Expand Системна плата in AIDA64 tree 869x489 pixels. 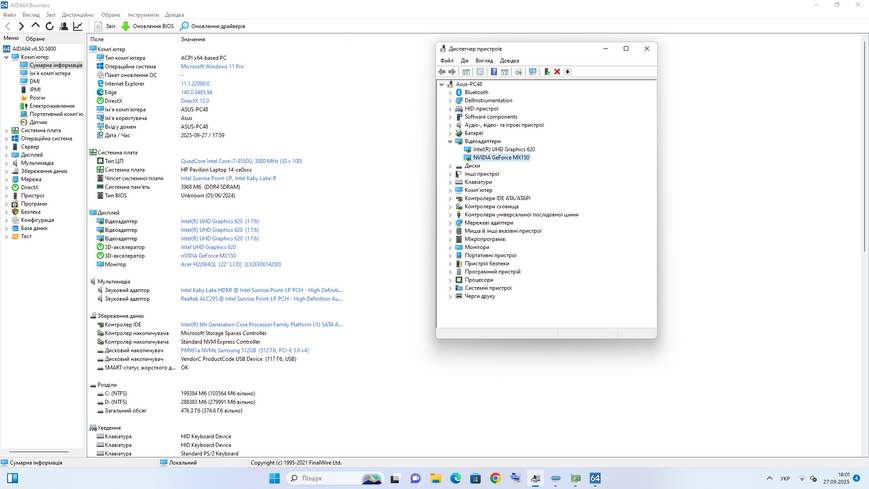pos(6,130)
